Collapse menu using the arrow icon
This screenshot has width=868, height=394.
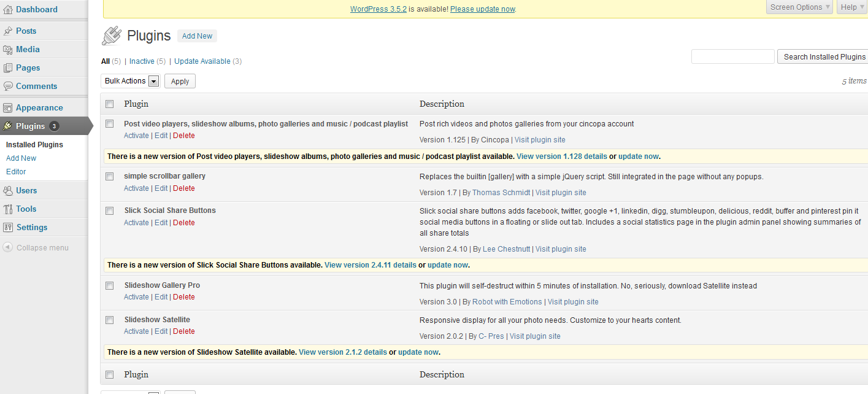(7, 248)
